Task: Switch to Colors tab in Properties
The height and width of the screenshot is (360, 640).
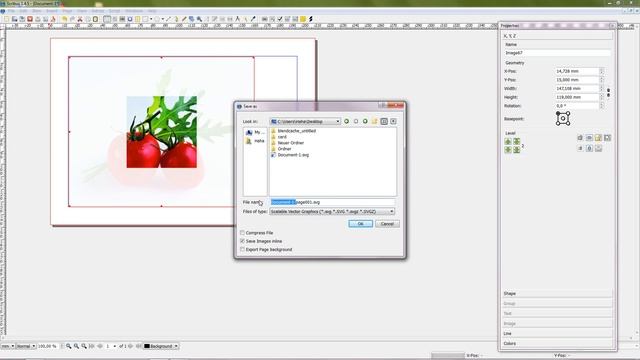Action: point(557,343)
